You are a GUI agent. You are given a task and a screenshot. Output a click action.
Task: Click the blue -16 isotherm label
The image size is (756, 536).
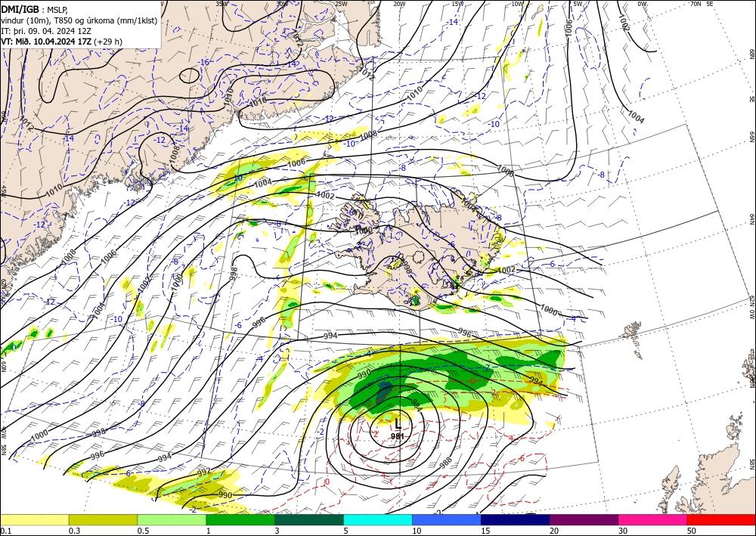(204, 62)
